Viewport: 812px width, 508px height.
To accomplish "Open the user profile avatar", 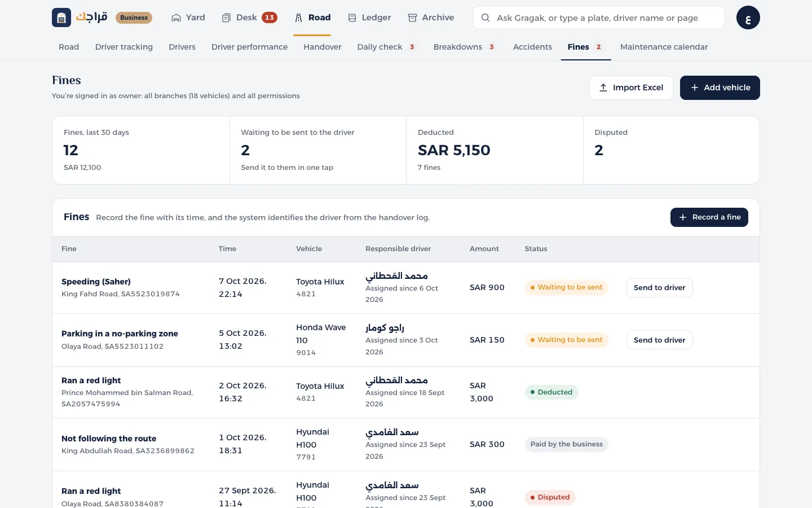I will tap(748, 17).
